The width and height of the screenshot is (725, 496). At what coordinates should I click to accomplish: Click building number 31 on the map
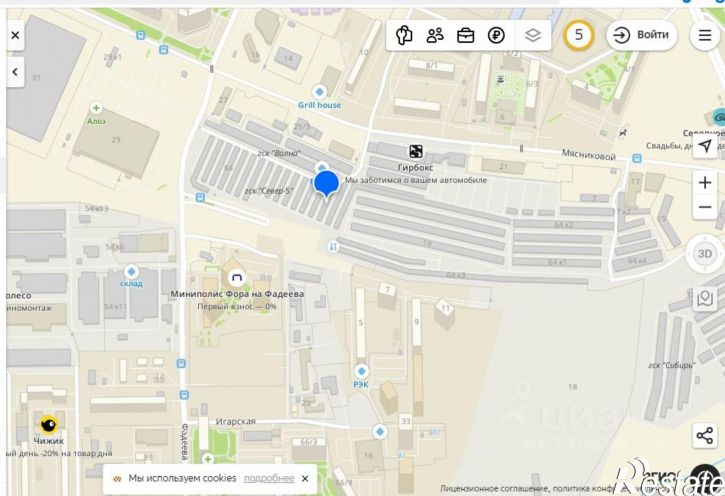pos(36,78)
